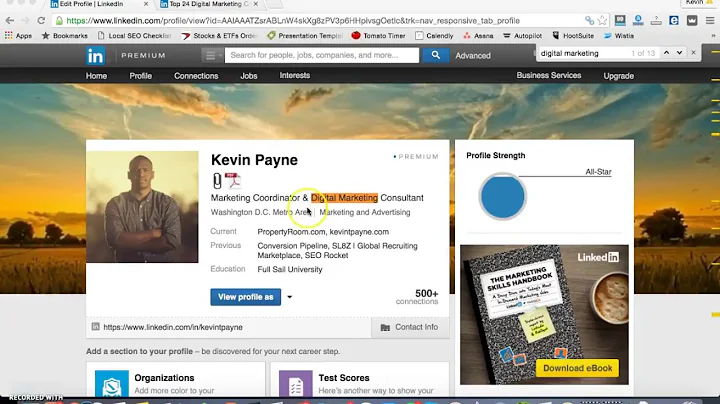Open the Autopilot bookmark

(x=523, y=35)
